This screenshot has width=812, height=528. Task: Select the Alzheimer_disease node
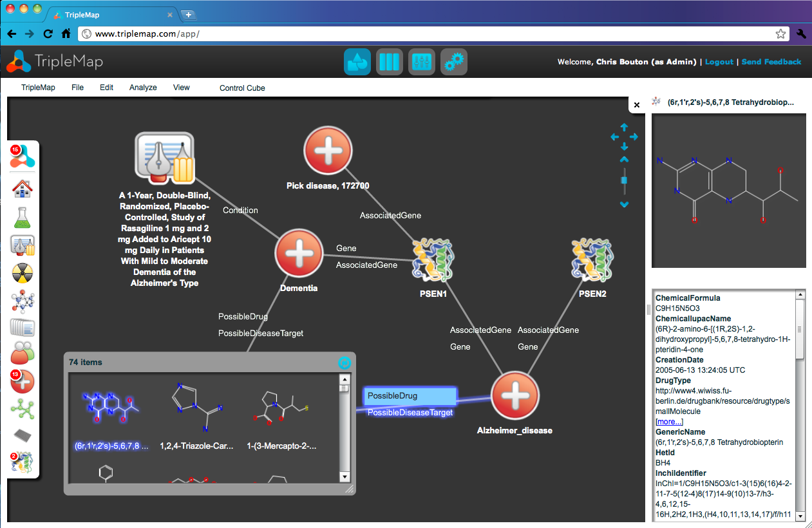515,396
